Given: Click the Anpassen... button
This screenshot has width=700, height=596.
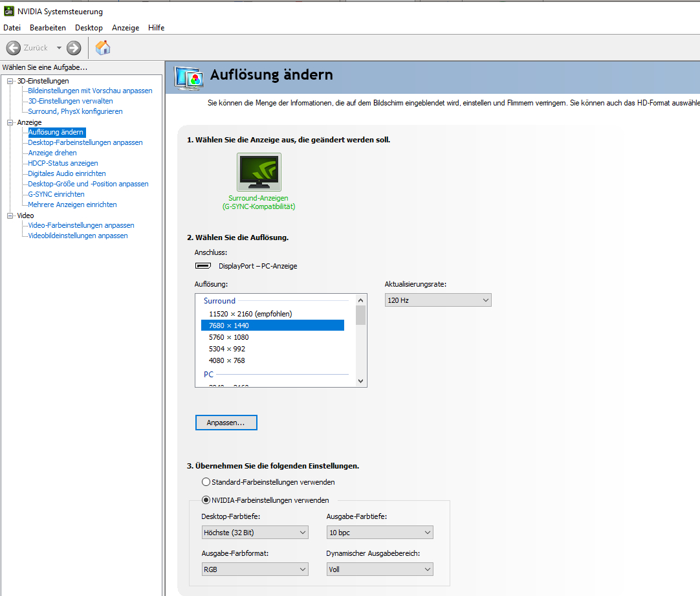Looking at the screenshot, I should coord(226,423).
